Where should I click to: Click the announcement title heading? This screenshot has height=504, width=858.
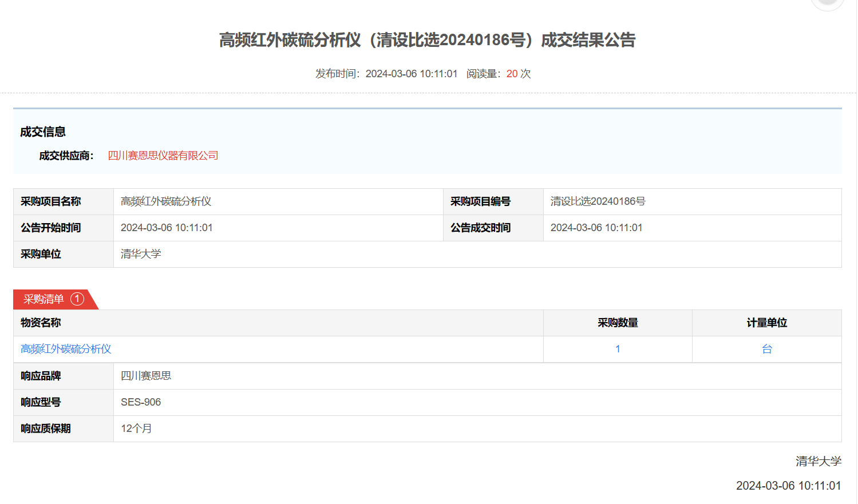pyautogui.click(x=427, y=40)
